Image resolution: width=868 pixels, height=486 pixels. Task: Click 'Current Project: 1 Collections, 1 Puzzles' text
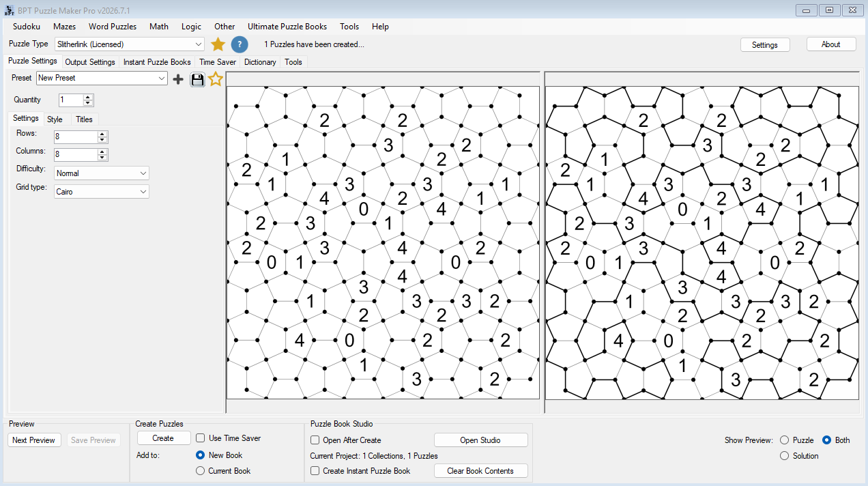[374, 456]
